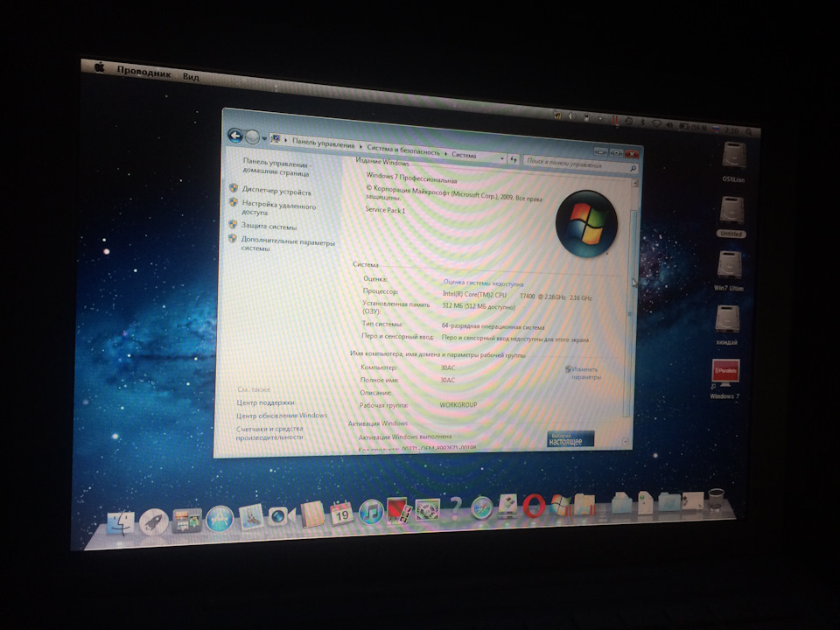Click shield icon beside 'Защита системы'

click(232, 224)
